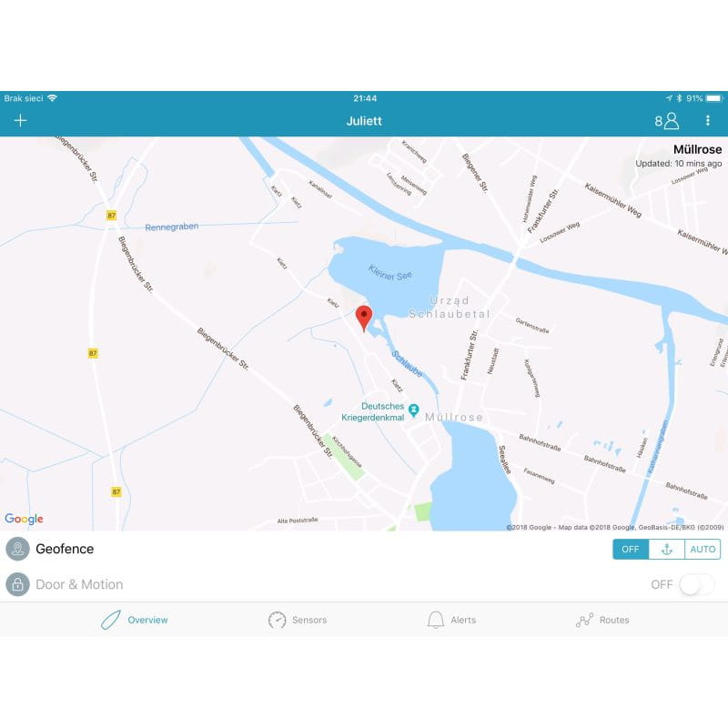Switch to the Overview tab
The width and height of the screenshot is (728, 728).
click(134, 620)
